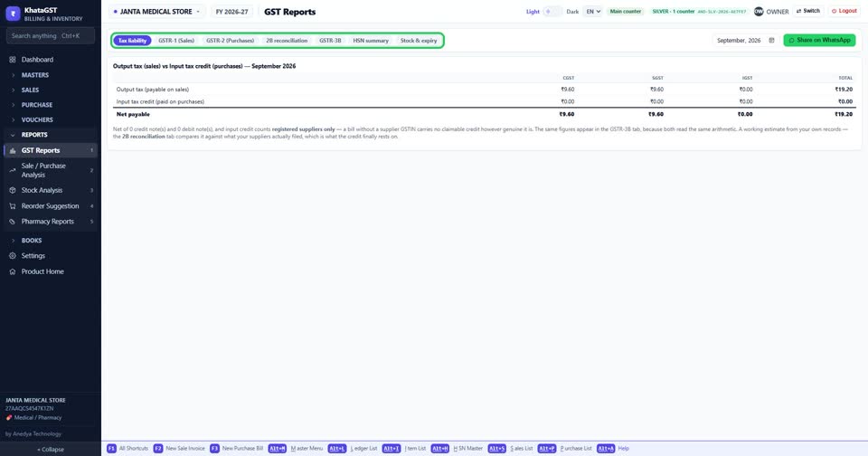Click the September, 2026 month field
This screenshot has height=456, width=868.
point(746,41)
